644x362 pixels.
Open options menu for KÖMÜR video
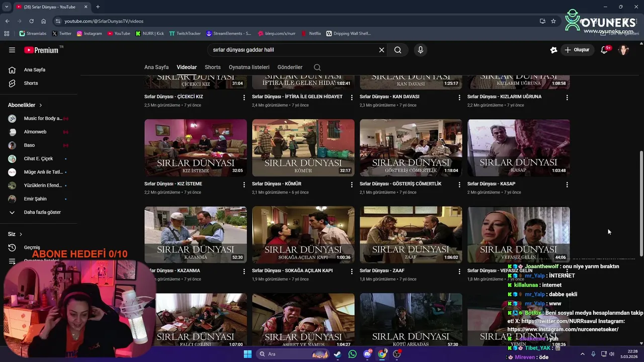pos(352,185)
